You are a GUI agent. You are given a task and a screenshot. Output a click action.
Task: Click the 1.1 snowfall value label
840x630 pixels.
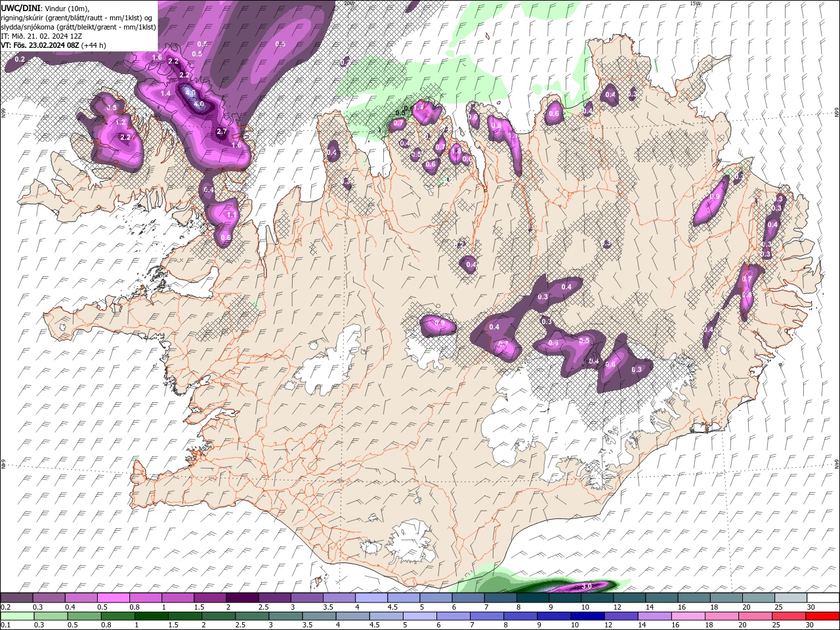pos(231,215)
